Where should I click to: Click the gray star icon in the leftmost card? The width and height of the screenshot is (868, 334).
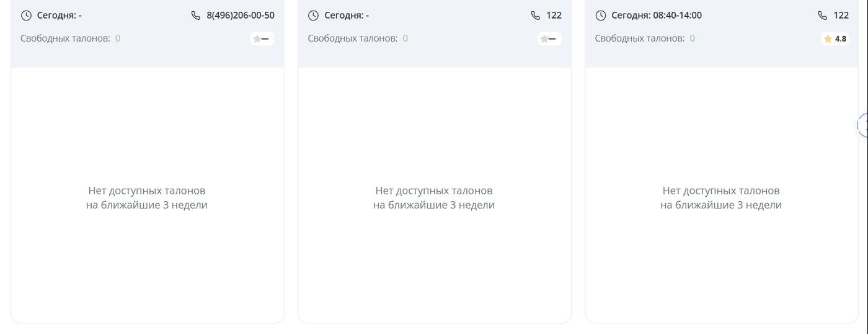click(257, 39)
